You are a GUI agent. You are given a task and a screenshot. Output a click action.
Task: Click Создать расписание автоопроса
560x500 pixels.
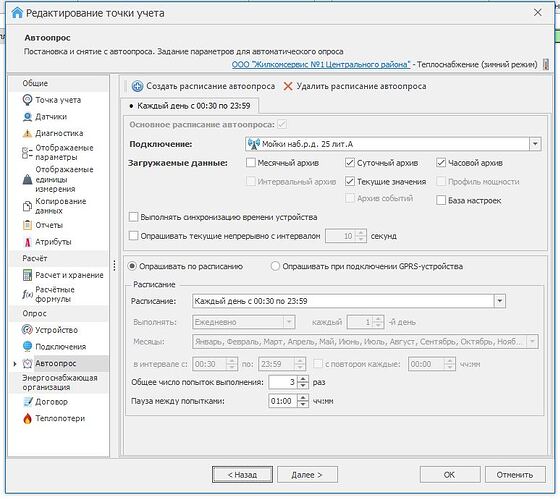[x=203, y=86]
